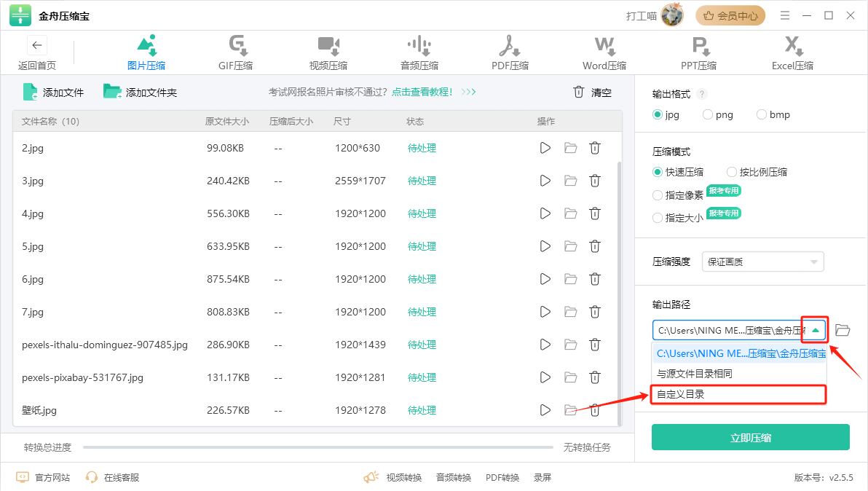This screenshot has height=491, width=868.
Task: Select 与源文件目录相同 output option
Action: (739, 374)
